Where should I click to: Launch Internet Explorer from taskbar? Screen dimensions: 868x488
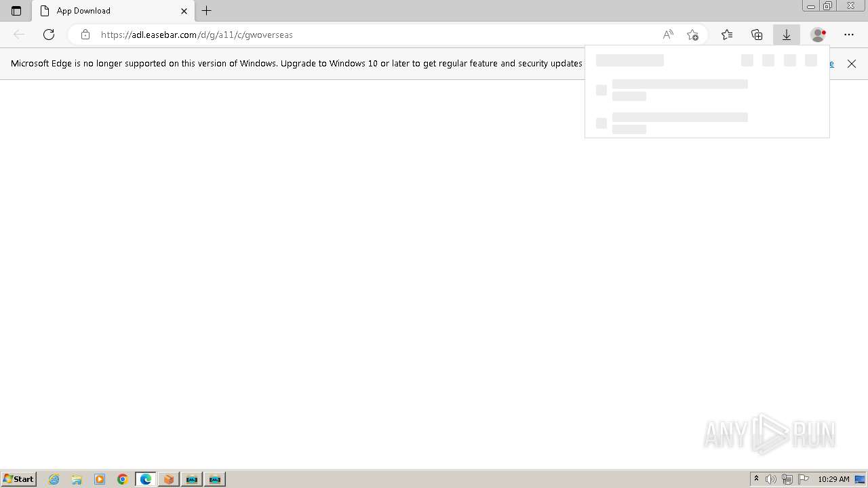[x=54, y=479]
